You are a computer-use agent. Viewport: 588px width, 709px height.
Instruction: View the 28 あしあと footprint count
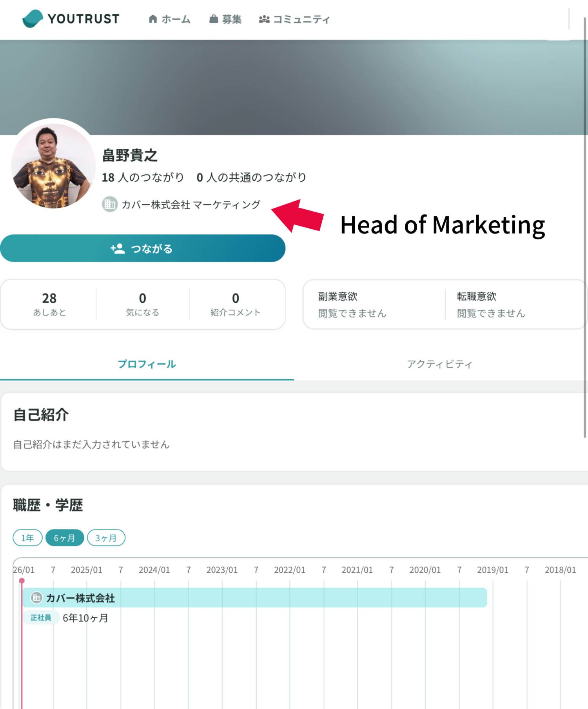click(x=49, y=304)
